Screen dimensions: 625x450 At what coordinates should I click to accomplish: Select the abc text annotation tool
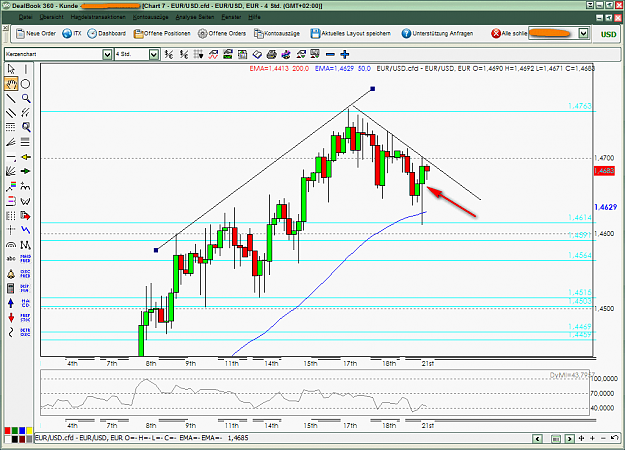pyautogui.click(x=11, y=259)
